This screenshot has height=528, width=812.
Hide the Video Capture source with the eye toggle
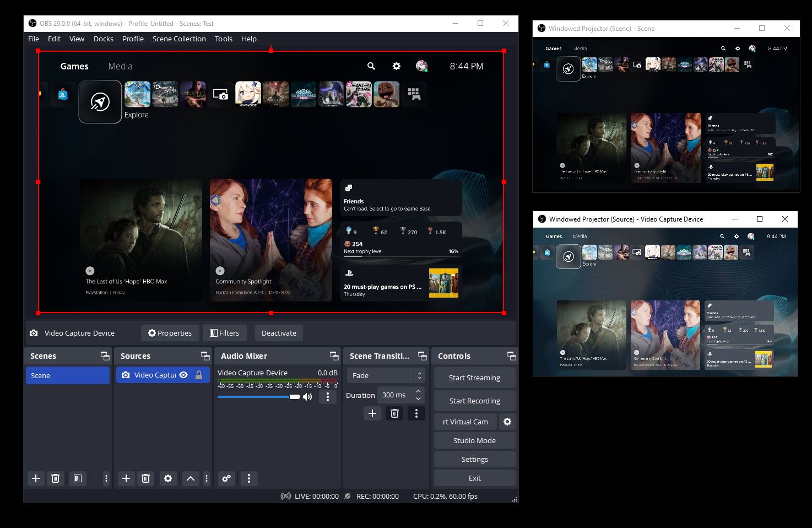(x=183, y=375)
